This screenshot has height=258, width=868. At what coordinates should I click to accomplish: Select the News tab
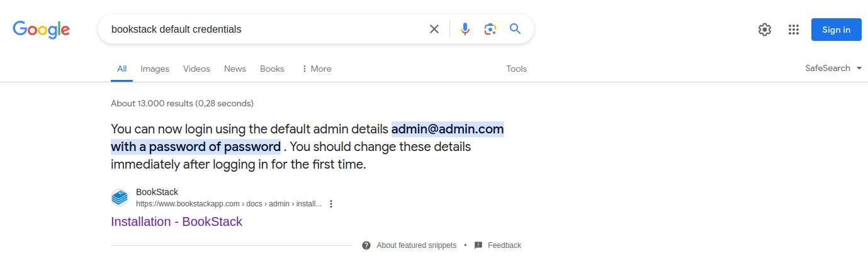pos(235,69)
